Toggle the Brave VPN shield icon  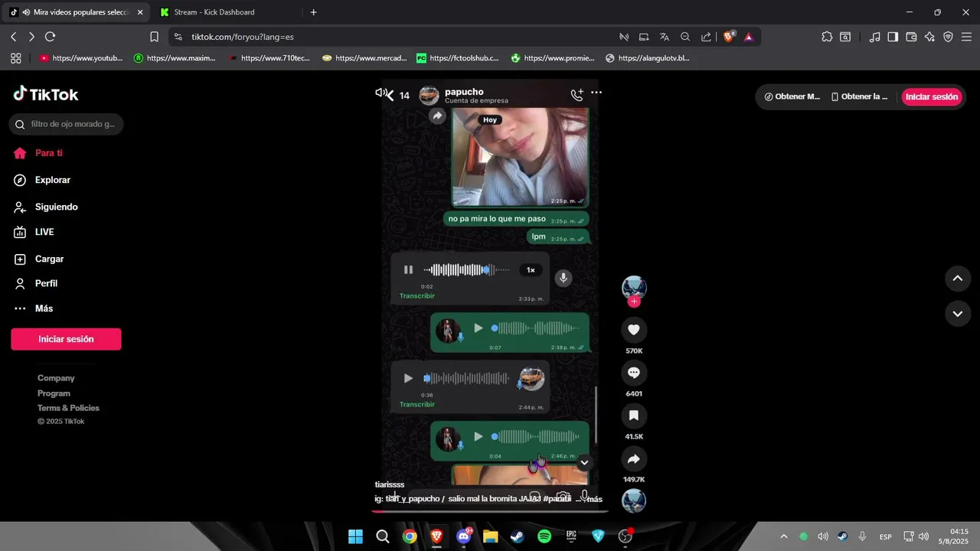(x=948, y=37)
